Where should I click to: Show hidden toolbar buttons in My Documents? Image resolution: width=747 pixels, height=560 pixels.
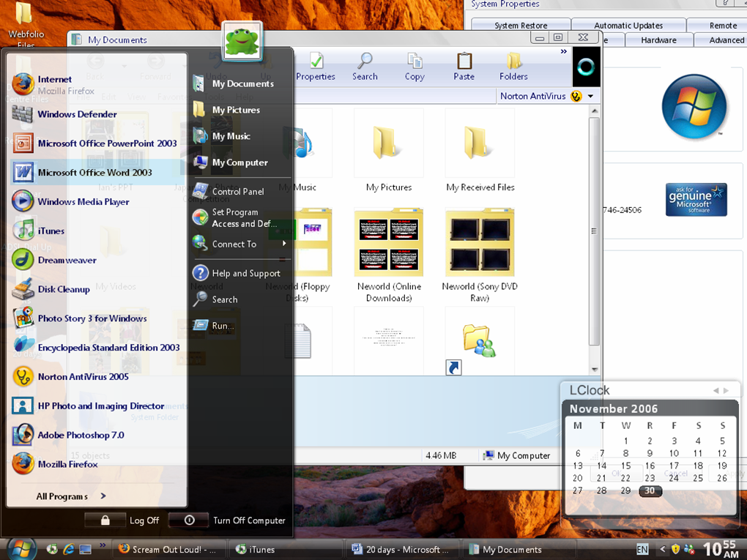click(x=564, y=51)
